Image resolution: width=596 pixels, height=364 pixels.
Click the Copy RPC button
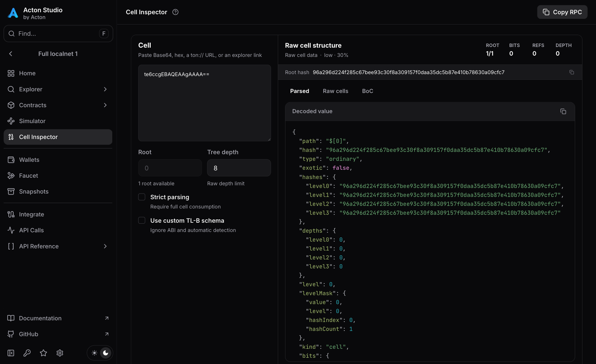coord(562,12)
